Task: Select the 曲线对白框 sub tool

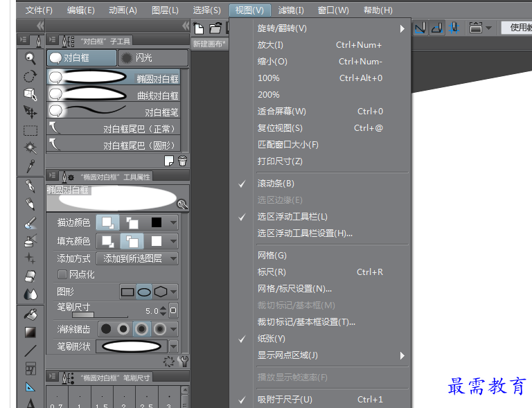Action: pyautogui.click(x=114, y=95)
